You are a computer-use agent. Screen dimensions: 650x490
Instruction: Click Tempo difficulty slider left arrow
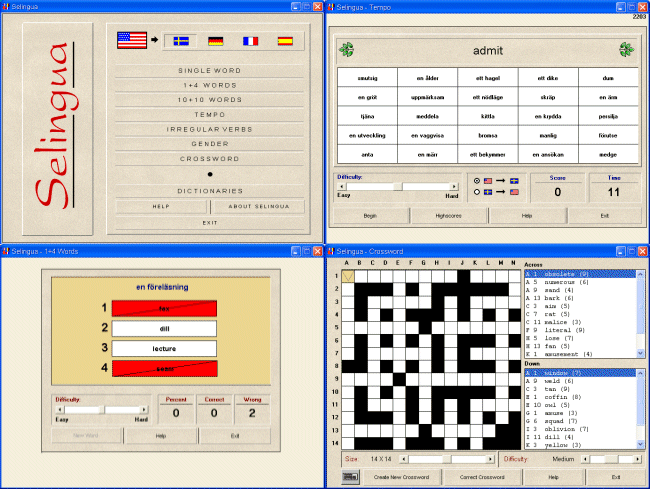coord(341,187)
